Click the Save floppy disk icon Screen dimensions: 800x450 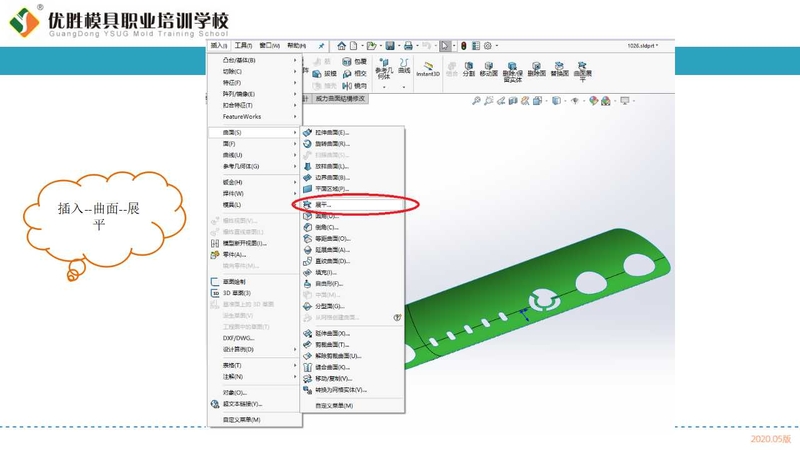click(x=390, y=46)
